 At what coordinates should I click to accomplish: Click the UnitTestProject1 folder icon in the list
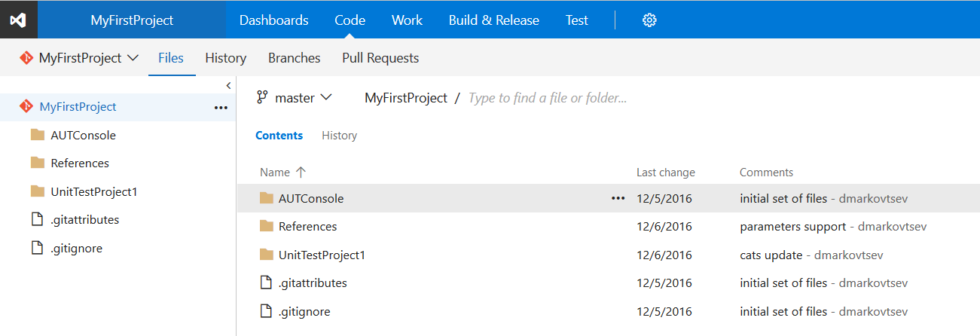pos(266,255)
